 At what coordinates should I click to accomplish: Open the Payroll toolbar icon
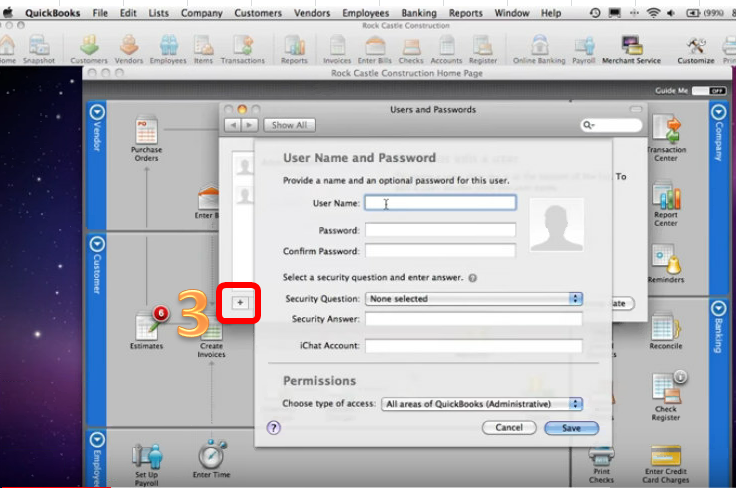click(x=583, y=49)
